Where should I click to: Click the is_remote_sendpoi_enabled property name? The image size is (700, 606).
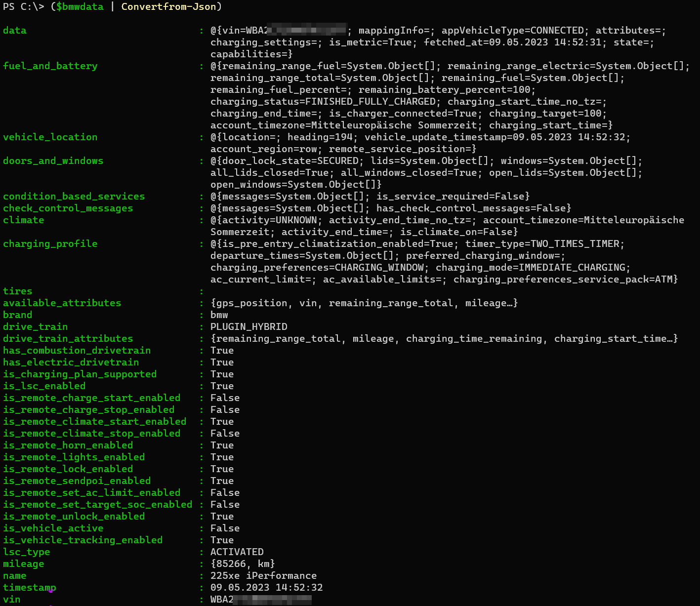[77, 481]
